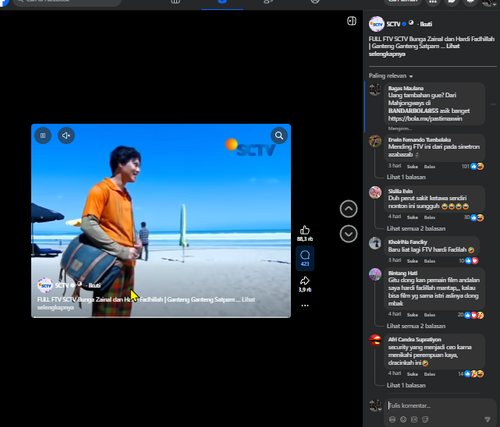Follow SCTV via Ikuti in panel header

[426, 24]
